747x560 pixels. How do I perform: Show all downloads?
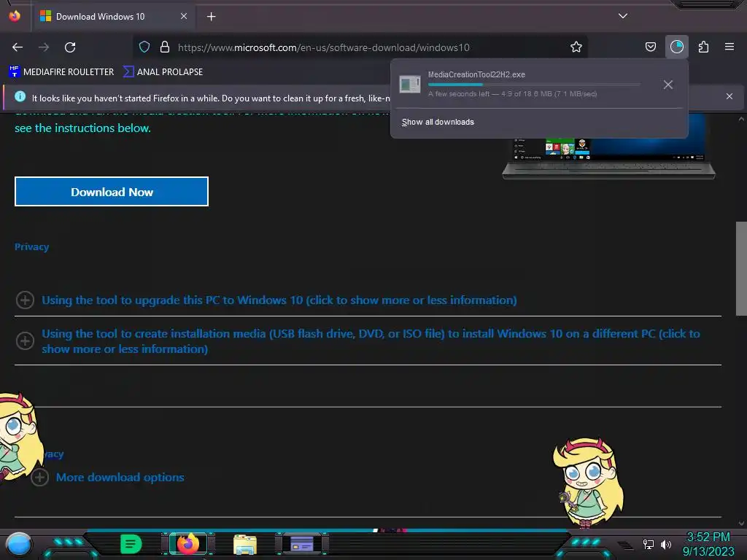(x=438, y=122)
